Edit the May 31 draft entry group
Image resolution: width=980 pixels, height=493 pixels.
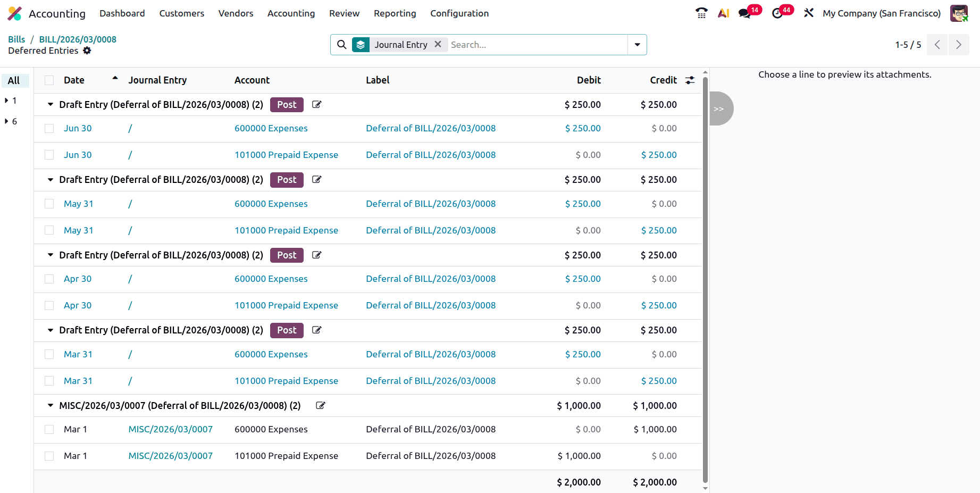[316, 180]
